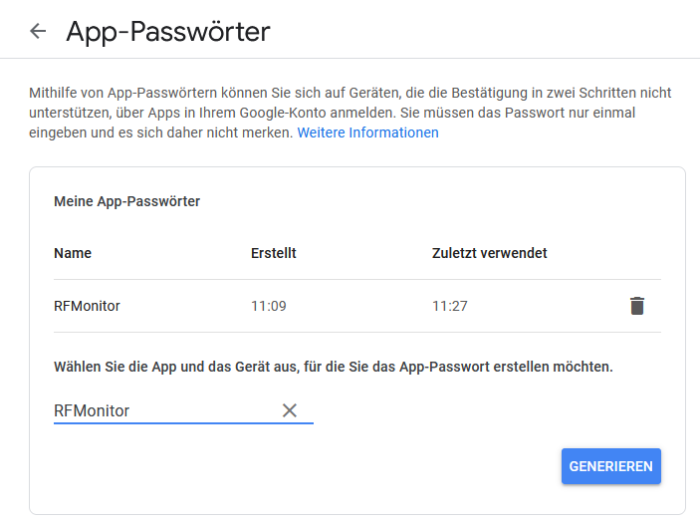Image resolution: width=700 pixels, height=520 pixels.
Task: Go back using the arrow icon
Action: pos(38,31)
